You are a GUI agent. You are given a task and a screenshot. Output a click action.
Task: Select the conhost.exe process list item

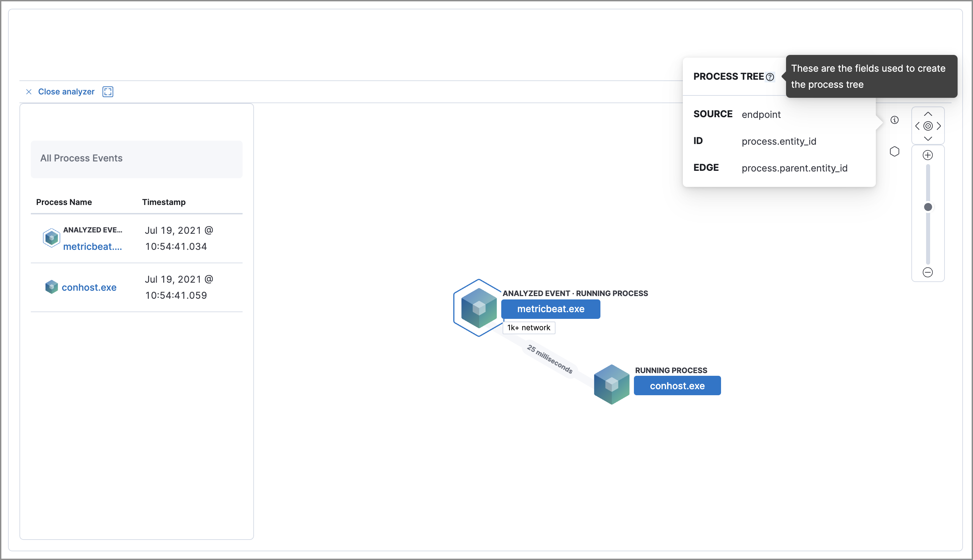point(89,287)
